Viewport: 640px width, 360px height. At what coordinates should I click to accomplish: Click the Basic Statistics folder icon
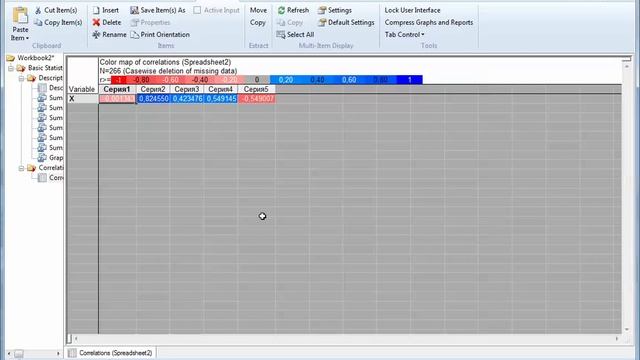point(21,68)
